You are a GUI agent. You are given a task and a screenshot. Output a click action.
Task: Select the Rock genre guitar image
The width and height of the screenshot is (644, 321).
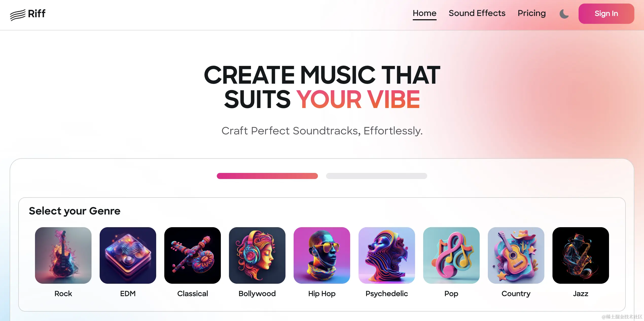pyautogui.click(x=63, y=255)
